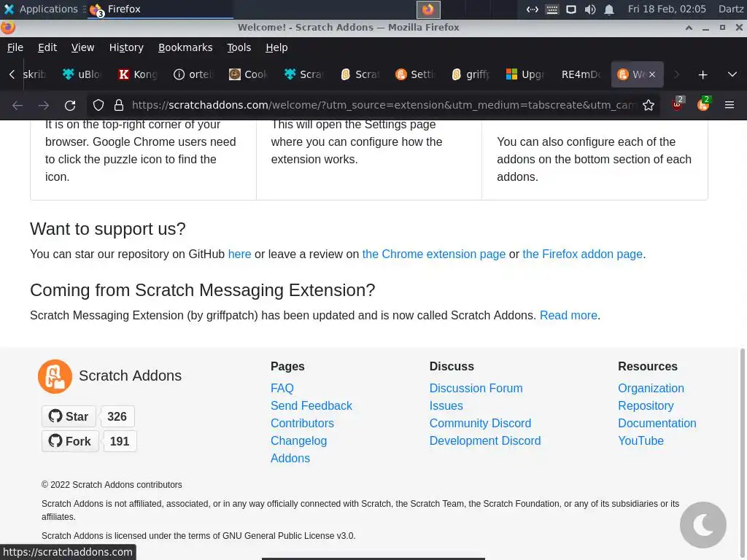This screenshot has width=747, height=560.
Task: Reload the current page
Action: coord(70,105)
